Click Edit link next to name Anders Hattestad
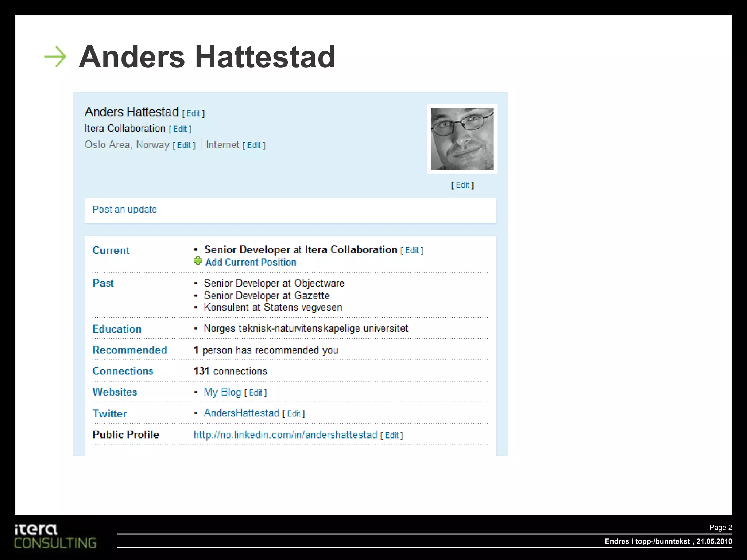 (x=193, y=113)
